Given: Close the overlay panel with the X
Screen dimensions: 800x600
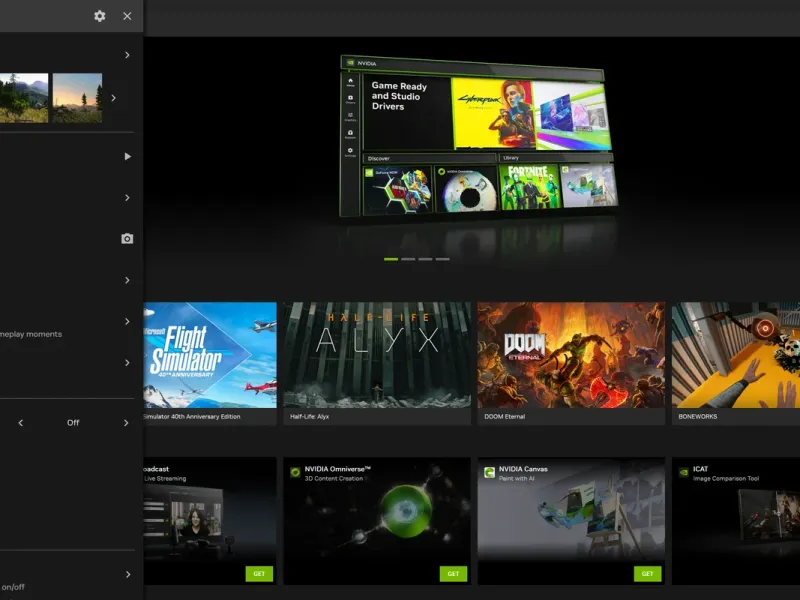Looking at the screenshot, I should [x=127, y=16].
